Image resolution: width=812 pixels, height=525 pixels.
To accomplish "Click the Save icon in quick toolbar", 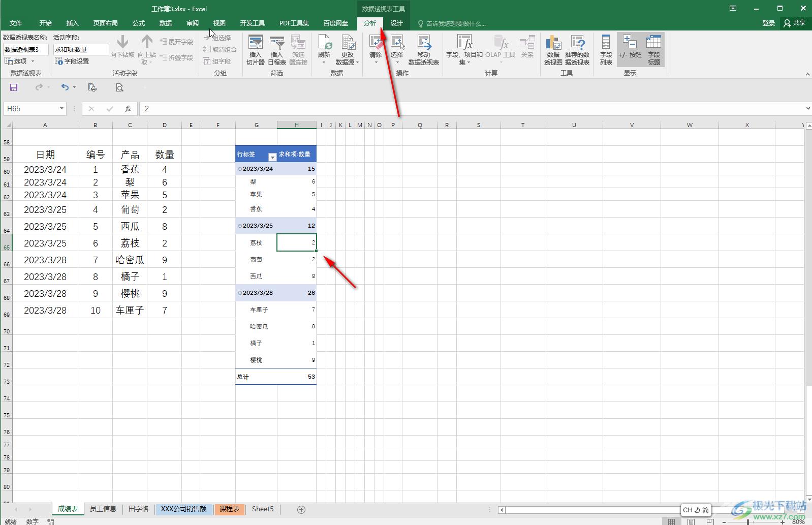I will 14,87.
